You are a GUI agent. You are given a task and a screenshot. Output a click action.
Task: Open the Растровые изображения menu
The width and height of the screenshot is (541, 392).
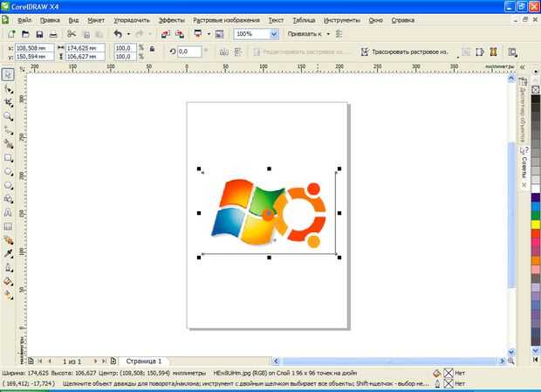point(226,20)
